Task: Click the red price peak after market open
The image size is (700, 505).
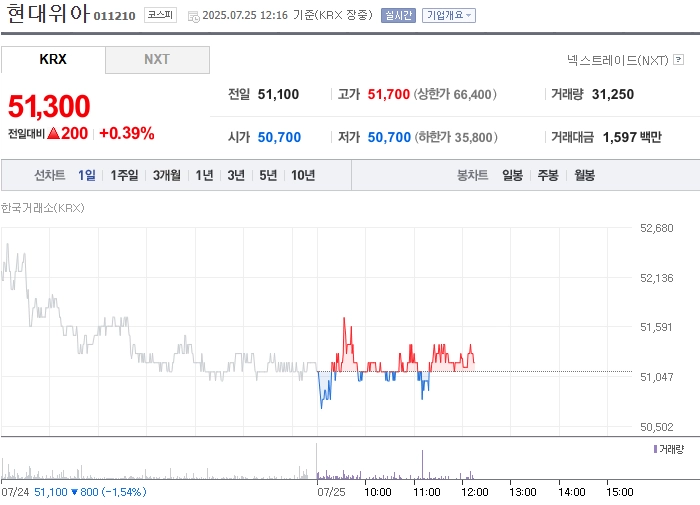Action: point(344,320)
